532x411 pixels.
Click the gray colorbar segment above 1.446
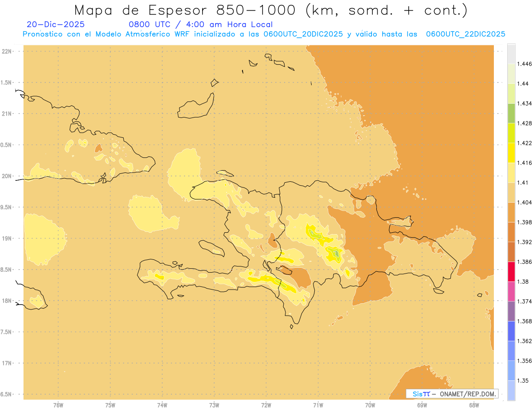[x=511, y=54]
